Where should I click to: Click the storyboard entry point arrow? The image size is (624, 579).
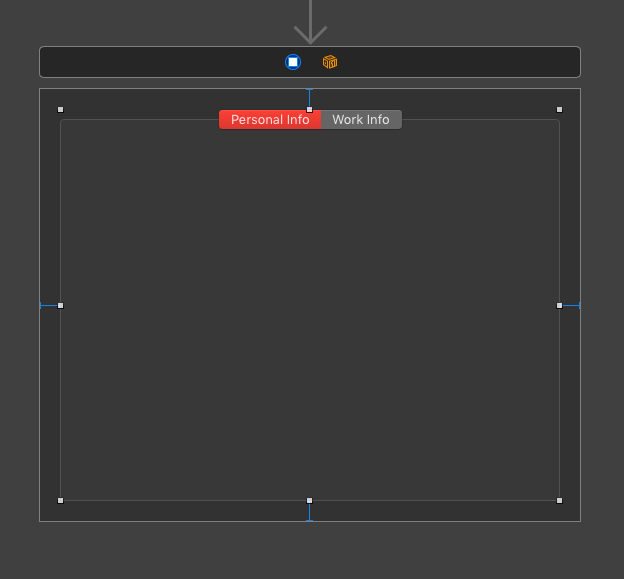(x=310, y=22)
